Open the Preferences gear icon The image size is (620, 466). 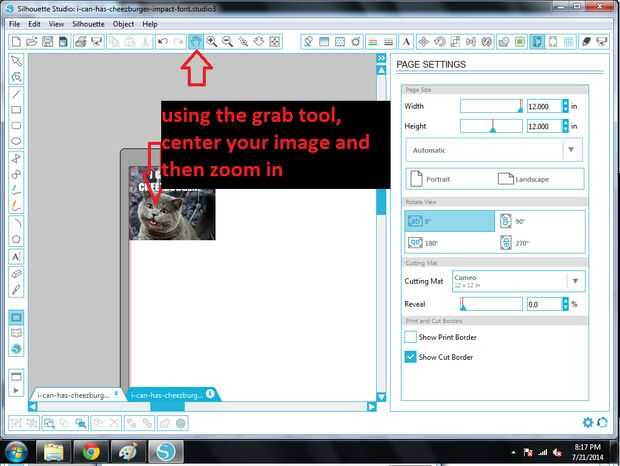click(x=588, y=422)
